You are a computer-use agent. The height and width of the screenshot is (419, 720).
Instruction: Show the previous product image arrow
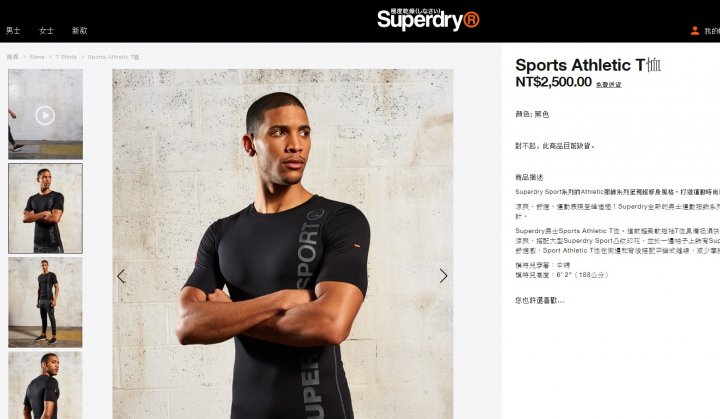click(x=121, y=276)
